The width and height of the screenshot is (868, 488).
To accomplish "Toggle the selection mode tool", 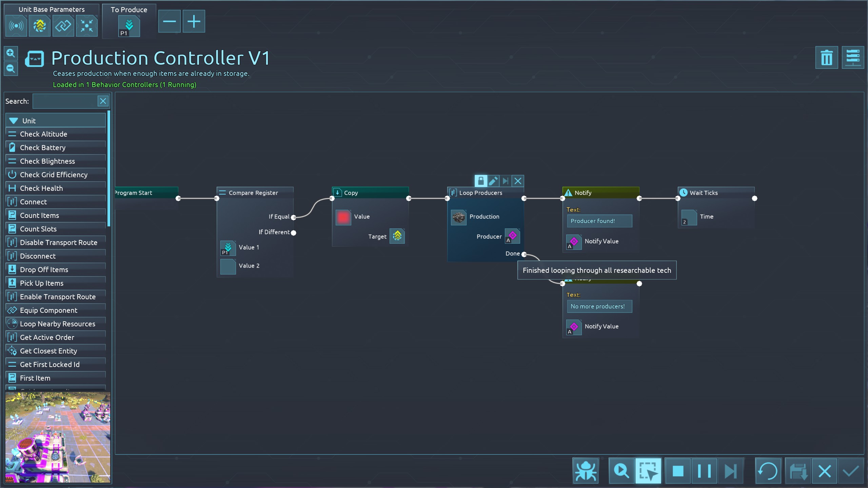I will [x=648, y=471].
